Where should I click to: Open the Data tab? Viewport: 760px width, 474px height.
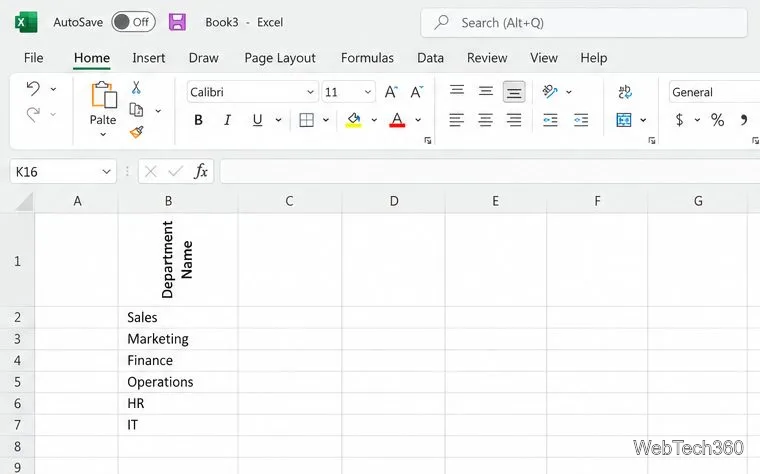[430, 58]
